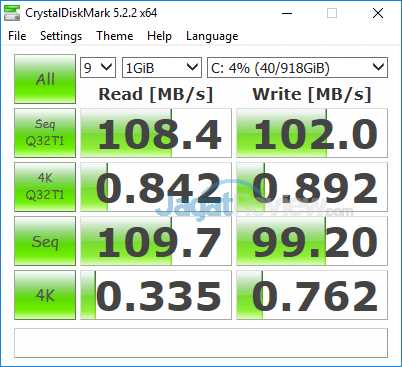Start the Seq Q32T1 benchmark
The width and height of the screenshot is (402, 367).
point(45,133)
